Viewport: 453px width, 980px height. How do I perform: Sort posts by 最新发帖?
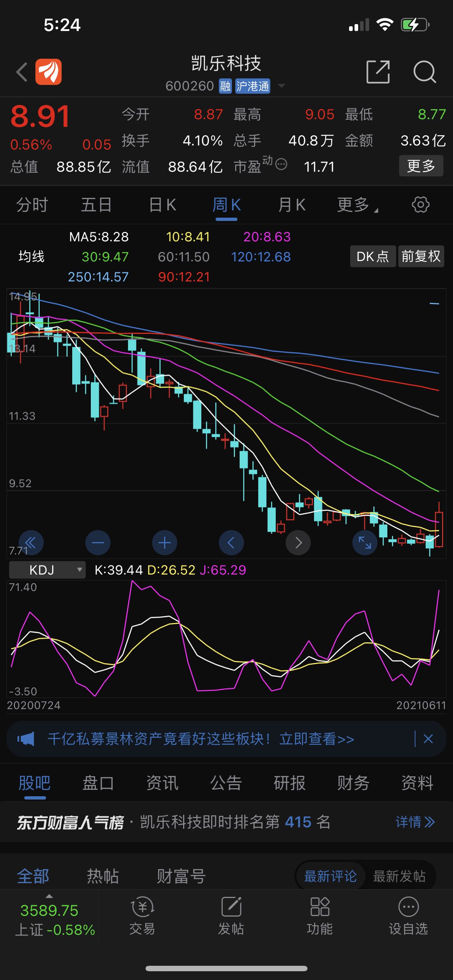pos(399,876)
